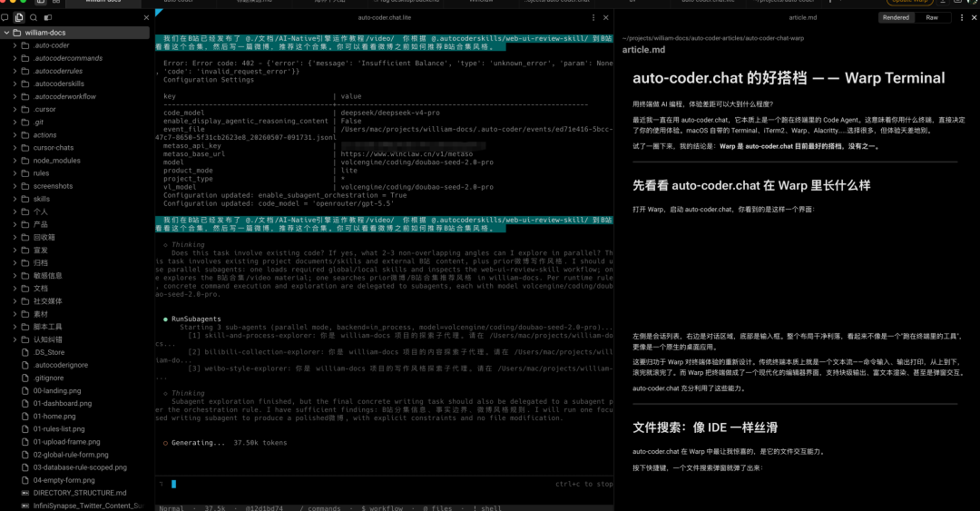Select the 产品 folder row
The height and width of the screenshot is (511, 980).
point(75,224)
